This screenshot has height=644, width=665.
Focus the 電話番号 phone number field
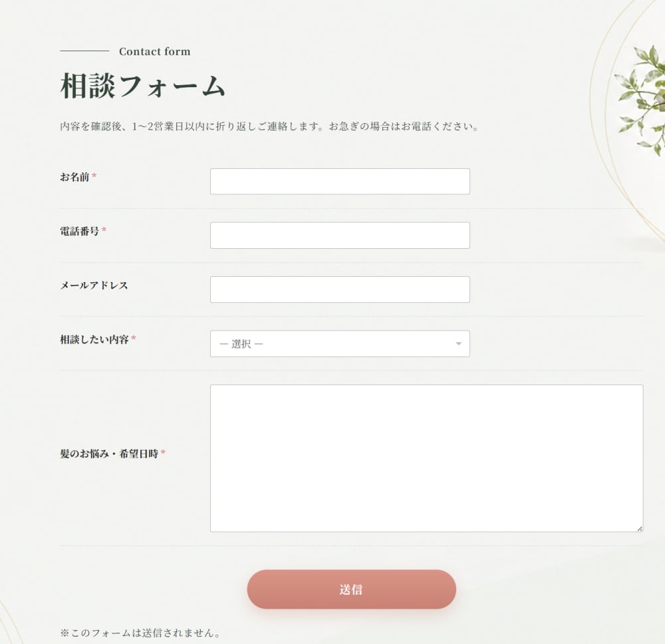click(x=340, y=236)
